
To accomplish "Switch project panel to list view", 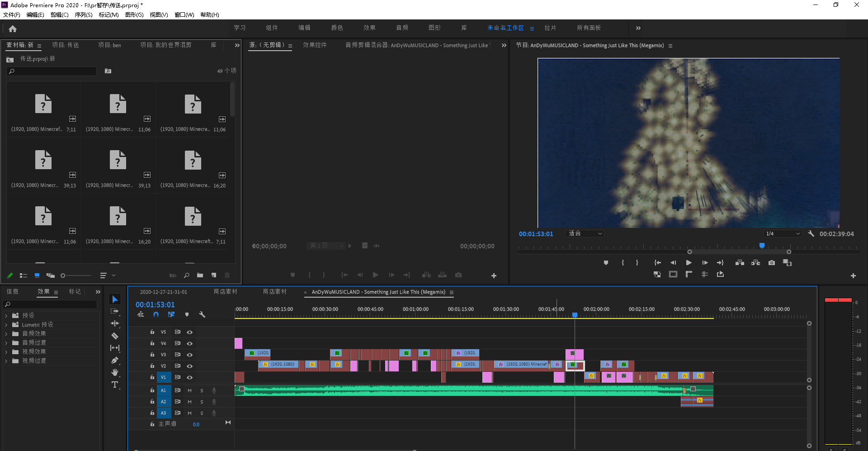I will point(24,275).
